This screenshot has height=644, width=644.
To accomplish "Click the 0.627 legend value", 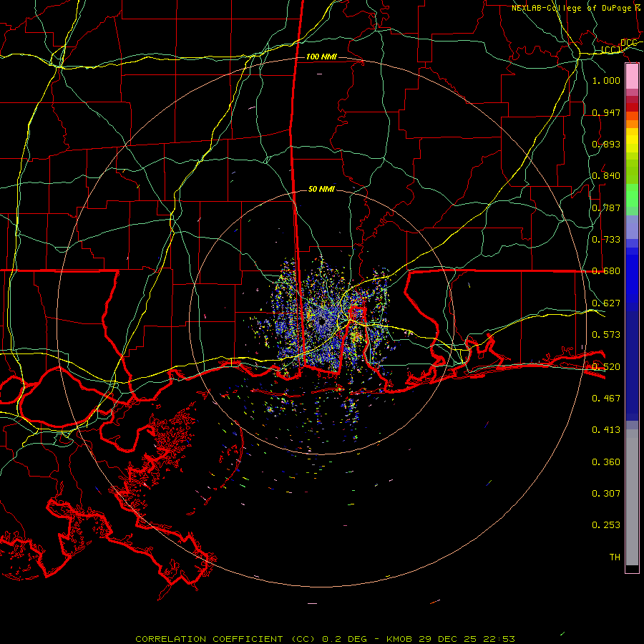I will pyautogui.click(x=606, y=303).
